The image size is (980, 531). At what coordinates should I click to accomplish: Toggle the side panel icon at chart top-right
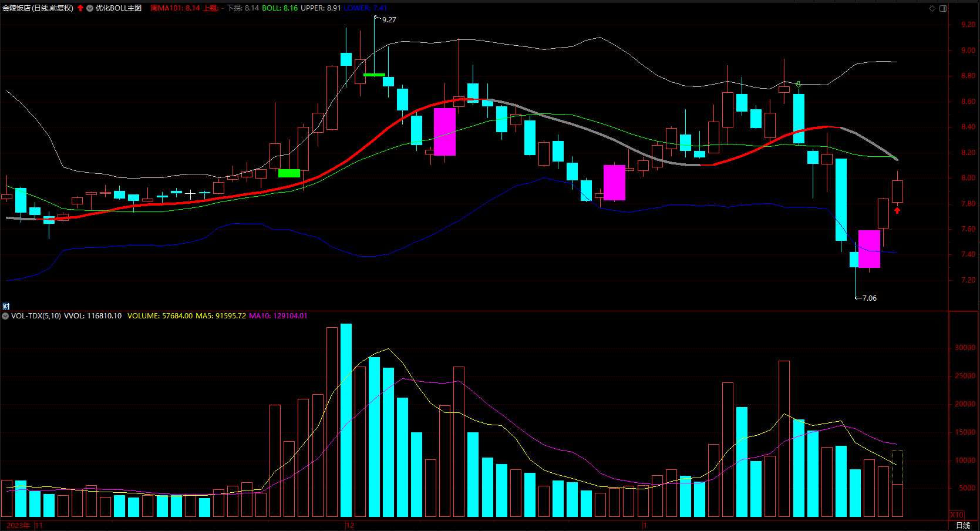(943, 8)
